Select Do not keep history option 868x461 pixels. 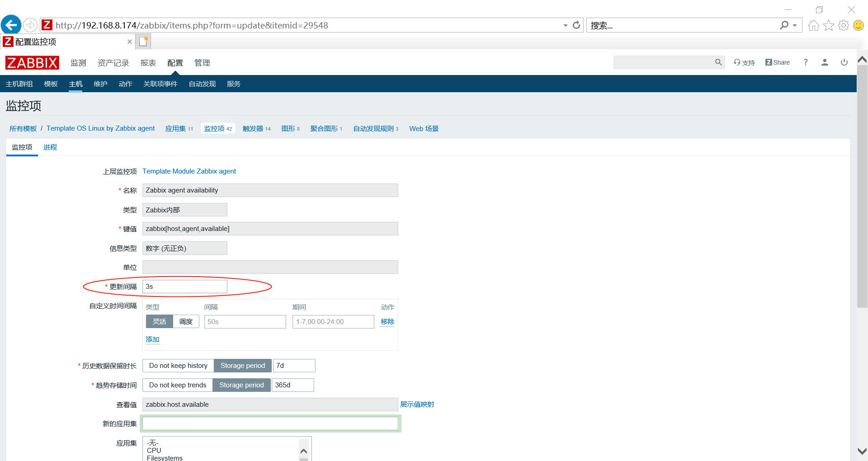[x=178, y=366]
